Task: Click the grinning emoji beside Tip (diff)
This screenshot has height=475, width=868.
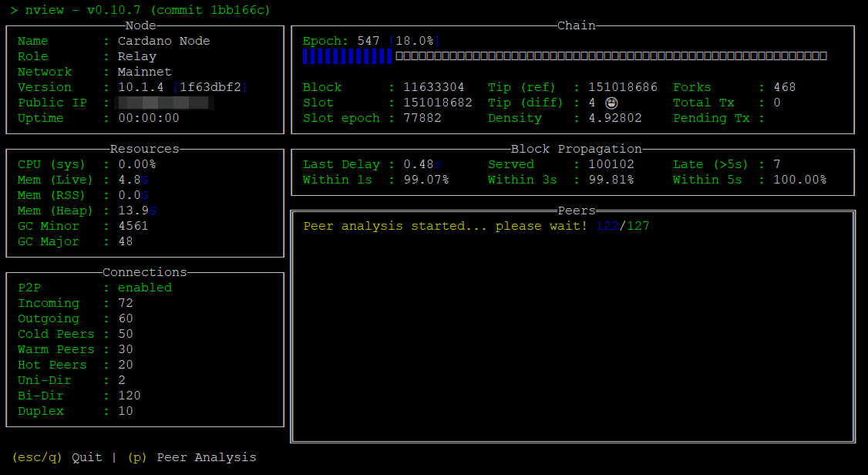Action: pos(612,102)
